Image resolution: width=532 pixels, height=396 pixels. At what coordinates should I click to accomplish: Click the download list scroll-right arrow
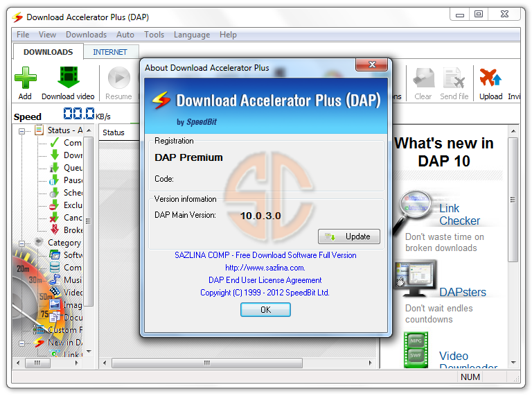tap(370, 363)
